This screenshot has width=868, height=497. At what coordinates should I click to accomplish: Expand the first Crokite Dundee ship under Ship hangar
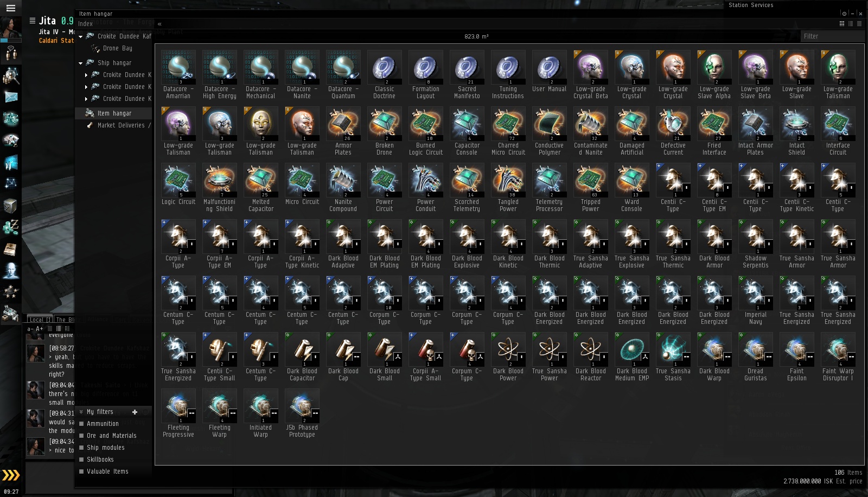pyautogui.click(x=86, y=75)
